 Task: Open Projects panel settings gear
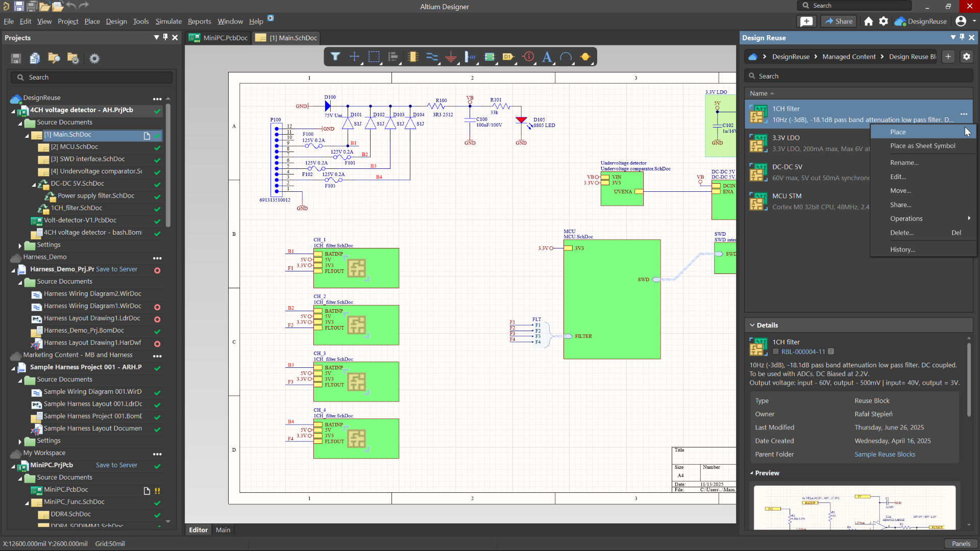coord(94,59)
